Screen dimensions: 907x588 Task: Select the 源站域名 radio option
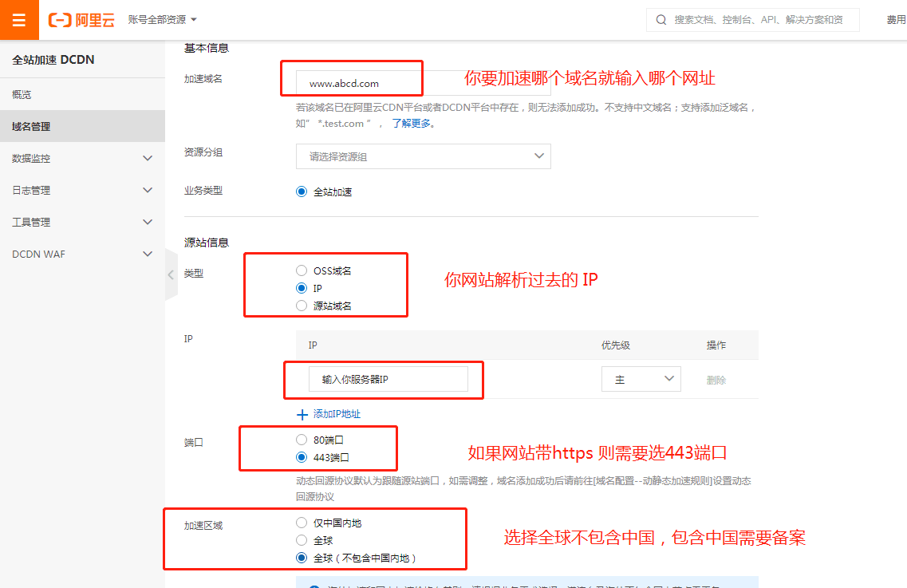pos(302,306)
